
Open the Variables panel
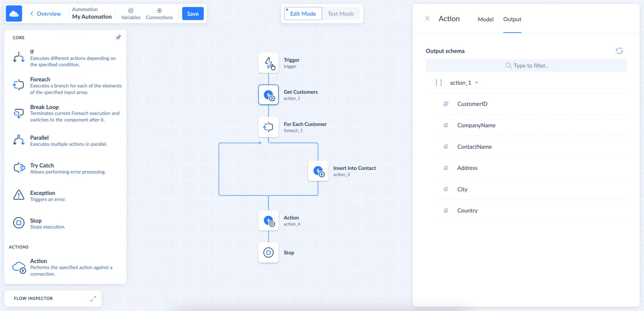click(x=131, y=14)
